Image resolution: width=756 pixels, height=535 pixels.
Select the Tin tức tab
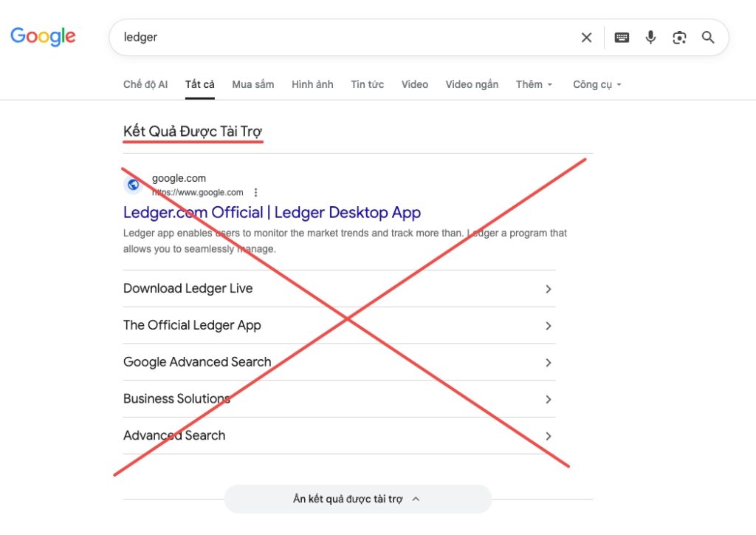(x=368, y=84)
